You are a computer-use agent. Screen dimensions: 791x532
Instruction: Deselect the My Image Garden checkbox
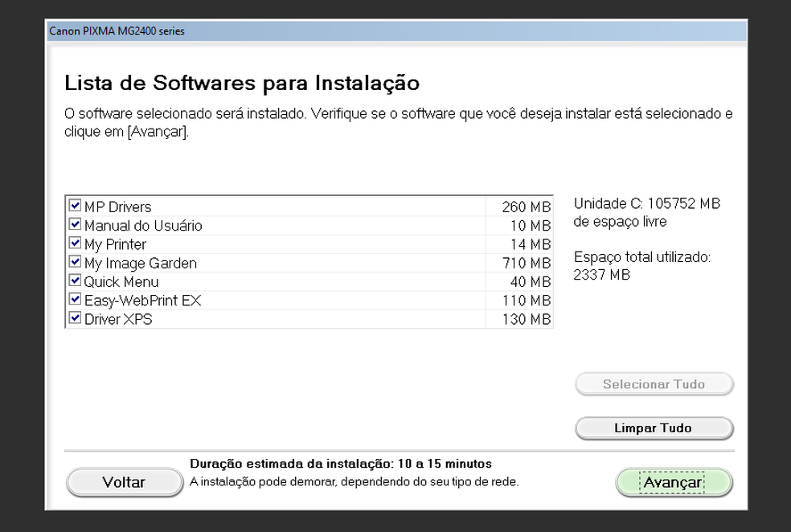point(75,262)
